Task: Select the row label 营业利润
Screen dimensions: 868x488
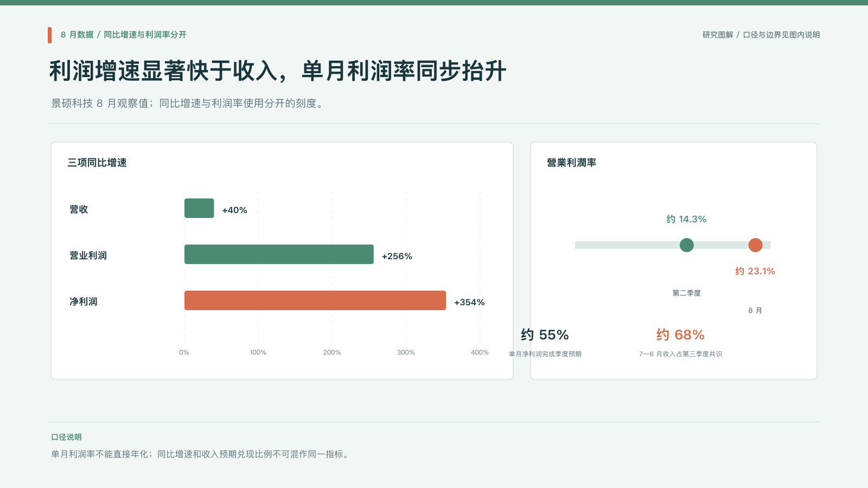Action: tap(88, 255)
